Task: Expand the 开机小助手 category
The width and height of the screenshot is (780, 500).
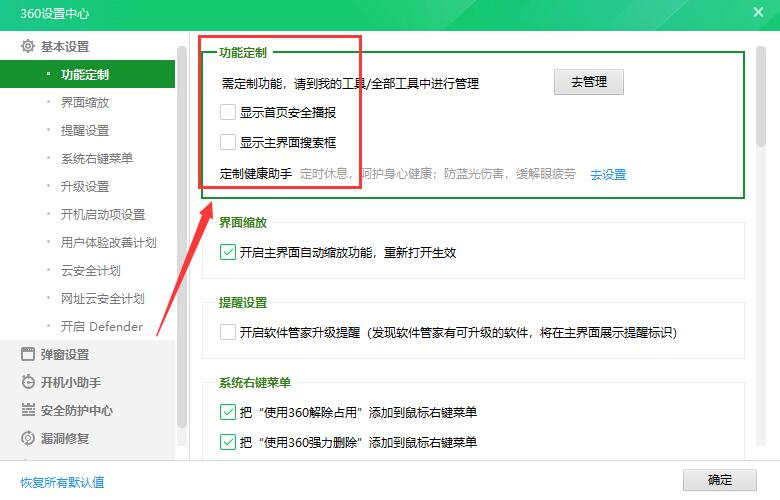Action: point(71,382)
